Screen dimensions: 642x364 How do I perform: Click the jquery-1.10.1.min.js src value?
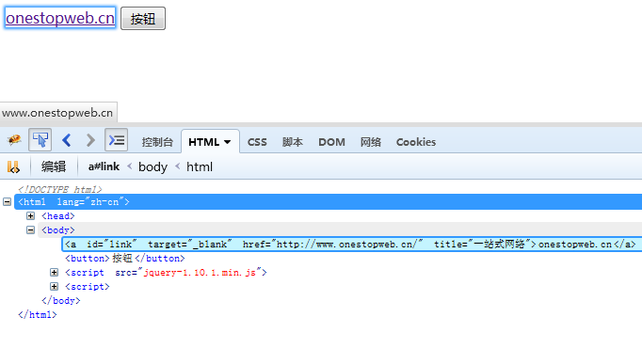pyautogui.click(x=200, y=273)
